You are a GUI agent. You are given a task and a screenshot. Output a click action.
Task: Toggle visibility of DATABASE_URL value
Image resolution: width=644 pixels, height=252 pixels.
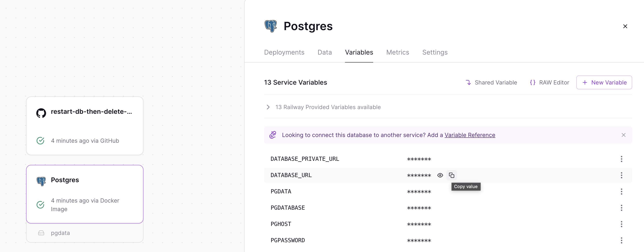(440, 175)
